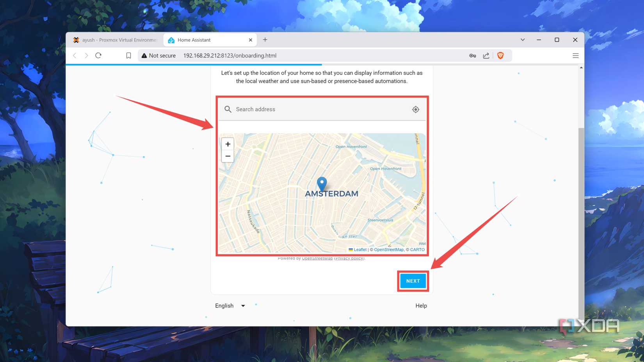Open Brave Shields lion icon

[500, 56]
